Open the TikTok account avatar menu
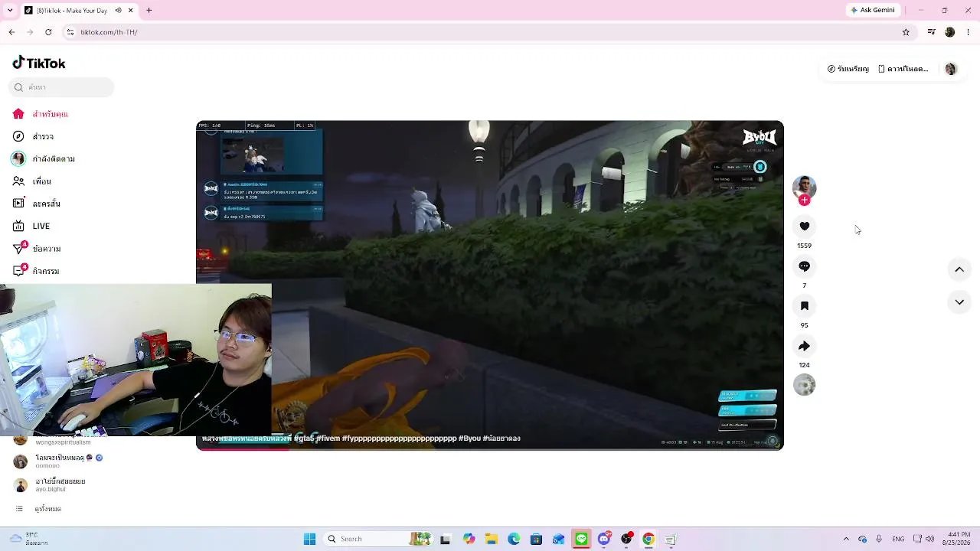Image resolution: width=980 pixels, height=551 pixels. coord(951,69)
